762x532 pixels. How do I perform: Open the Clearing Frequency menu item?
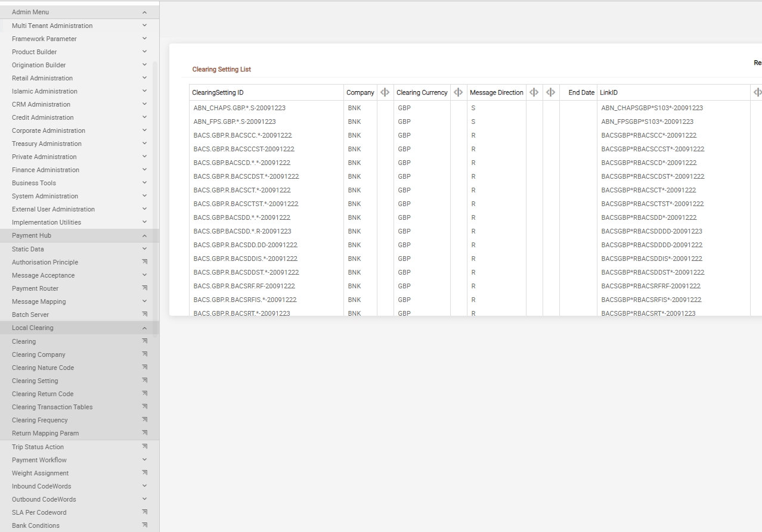pyautogui.click(x=40, y=420)
